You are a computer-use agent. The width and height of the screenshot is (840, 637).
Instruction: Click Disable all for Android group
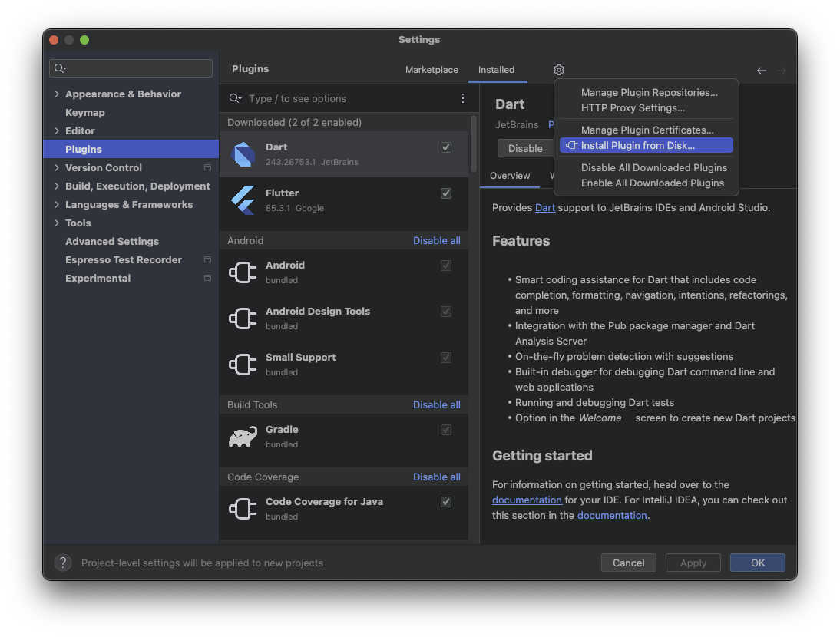tap(437, 241)
